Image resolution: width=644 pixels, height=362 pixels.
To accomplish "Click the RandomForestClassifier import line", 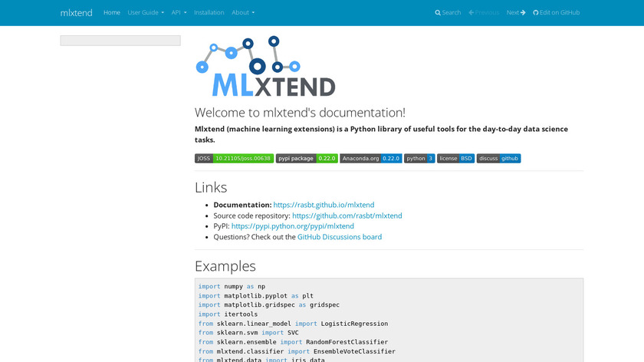I will pyautogui.click(x=293, y=342).
